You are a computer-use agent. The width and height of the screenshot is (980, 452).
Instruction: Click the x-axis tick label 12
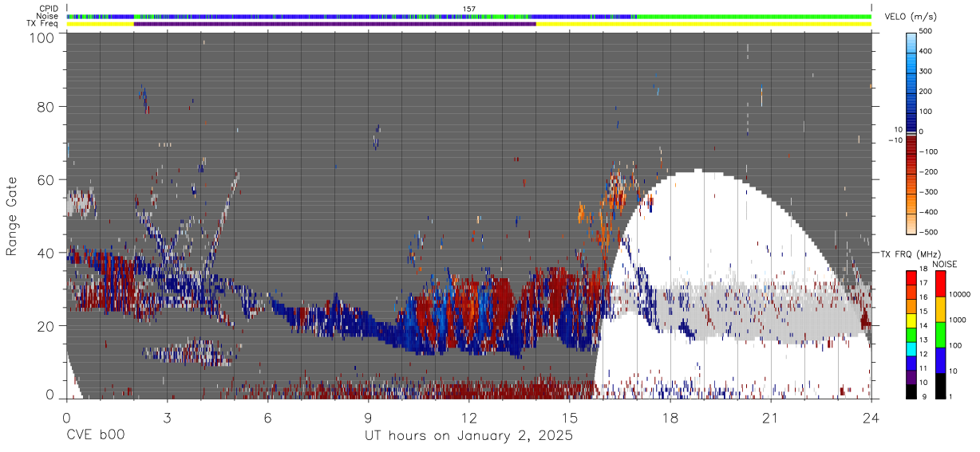point(468,418)
